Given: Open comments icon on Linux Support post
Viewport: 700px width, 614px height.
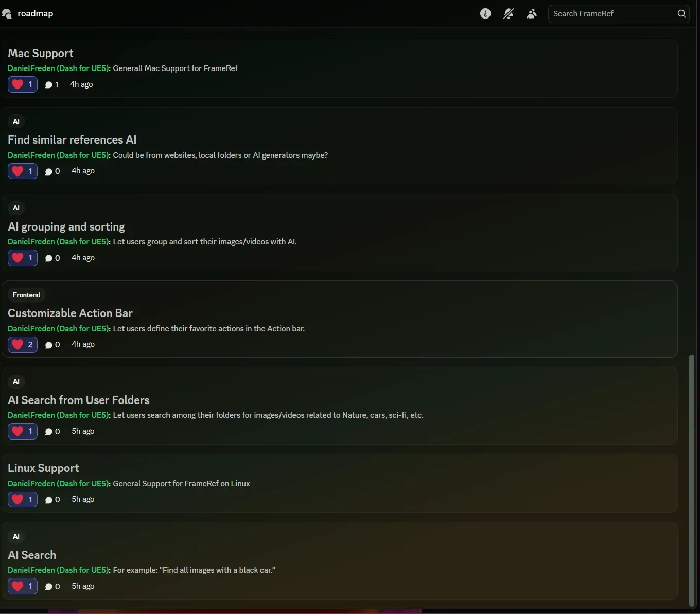Looking at the screenshot, I should point(49,500).
